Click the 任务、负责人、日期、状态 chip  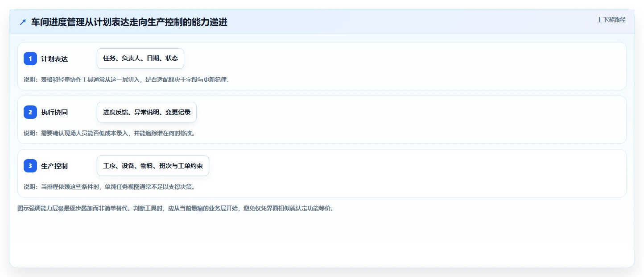(140, 59)
